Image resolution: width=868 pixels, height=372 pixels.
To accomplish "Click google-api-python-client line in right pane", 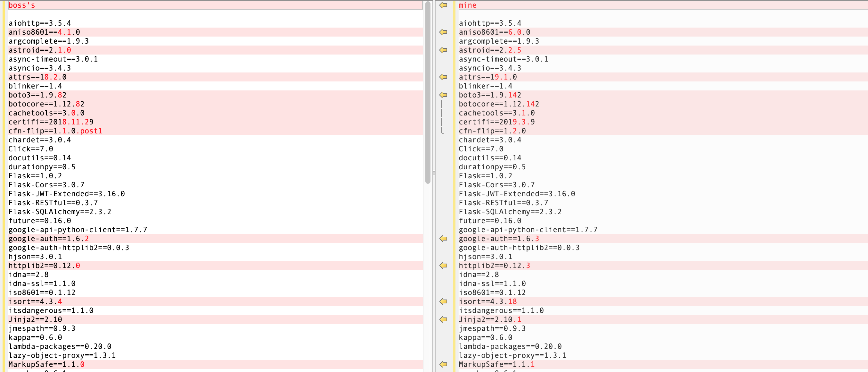I will pyautogui.click(x=528, y=230).
